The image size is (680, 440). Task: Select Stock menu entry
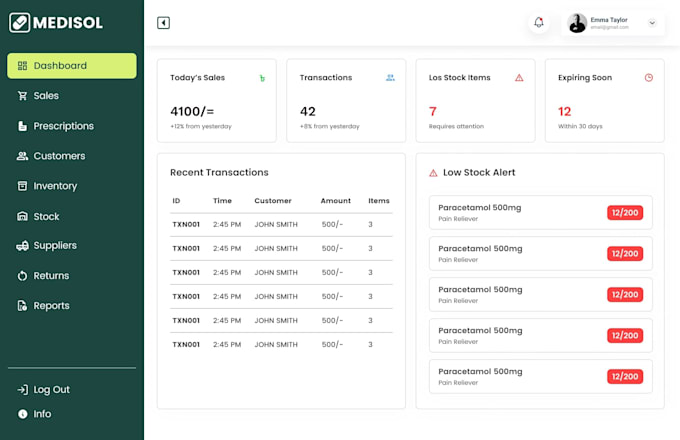point(46,216)
